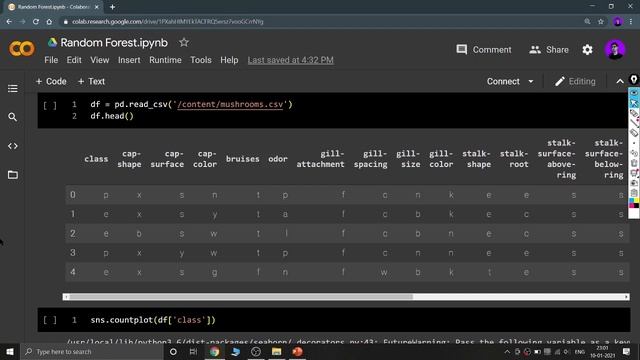This screenshot has width=640, height=360.
Task: Open the notification center icon
Action: (627, 351)
